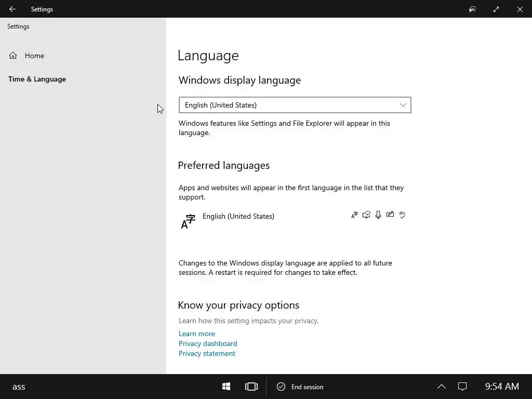The height and width of the screenshot is (399, 532).
Task: Click the dropdown chevron next to English (United States)
Action: 403,105
